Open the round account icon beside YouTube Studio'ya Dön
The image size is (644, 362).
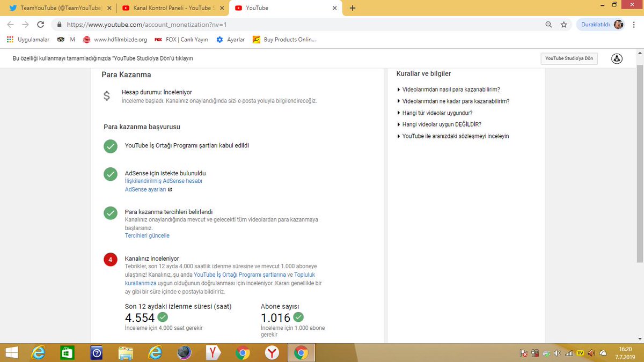(617, 58)
